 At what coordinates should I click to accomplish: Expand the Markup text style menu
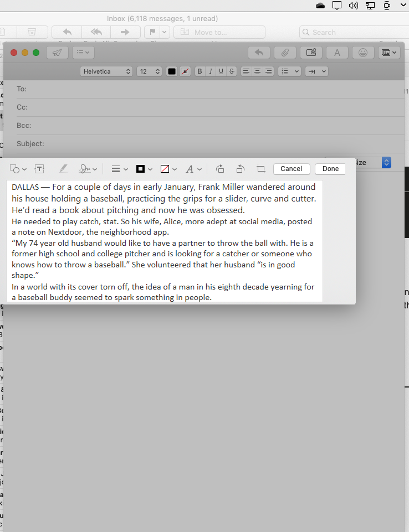[192, 169]
